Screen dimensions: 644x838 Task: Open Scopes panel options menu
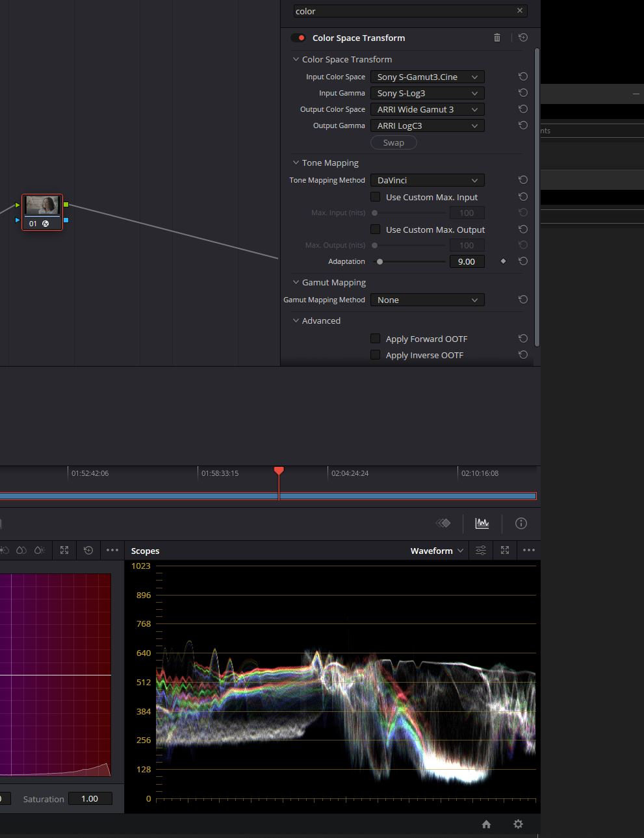point(529,551)
